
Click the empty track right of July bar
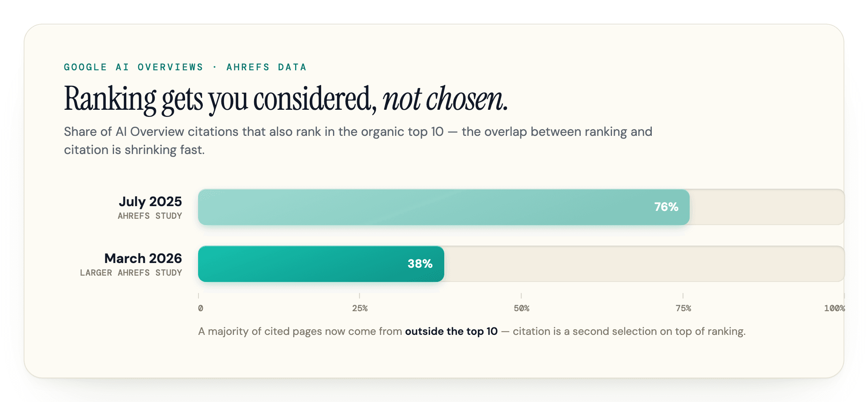point(767,207)
